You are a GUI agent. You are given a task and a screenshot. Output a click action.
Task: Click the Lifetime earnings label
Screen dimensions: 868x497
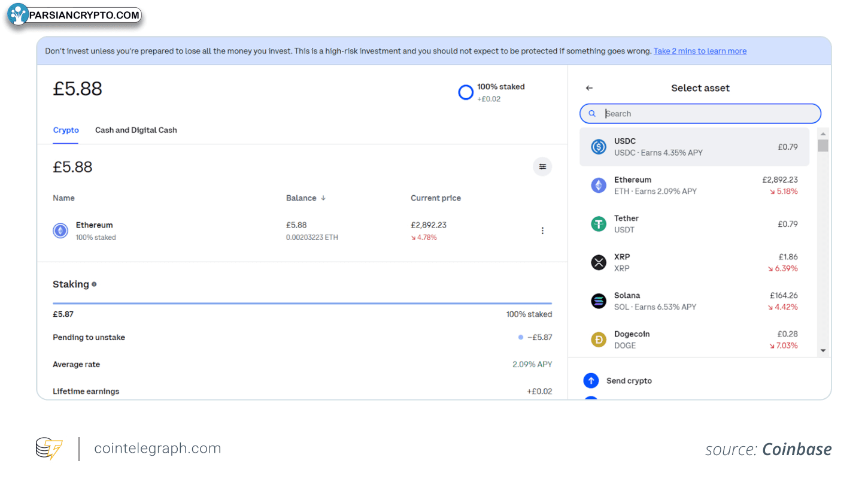86,391
